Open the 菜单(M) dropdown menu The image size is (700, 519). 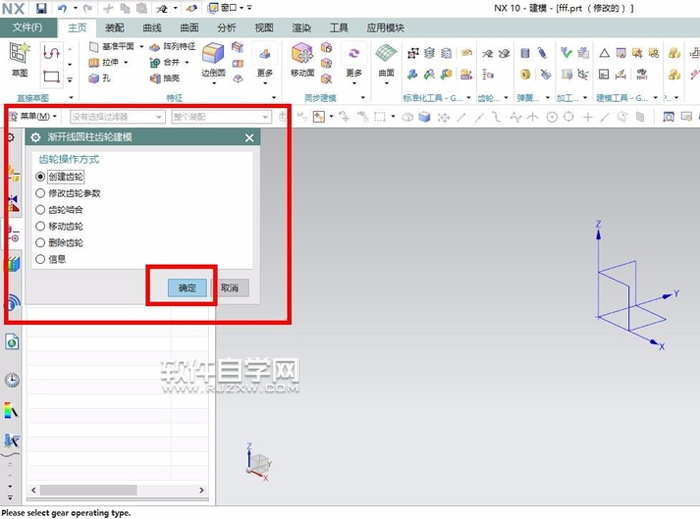pyautogui.click(x=34, y=117)
